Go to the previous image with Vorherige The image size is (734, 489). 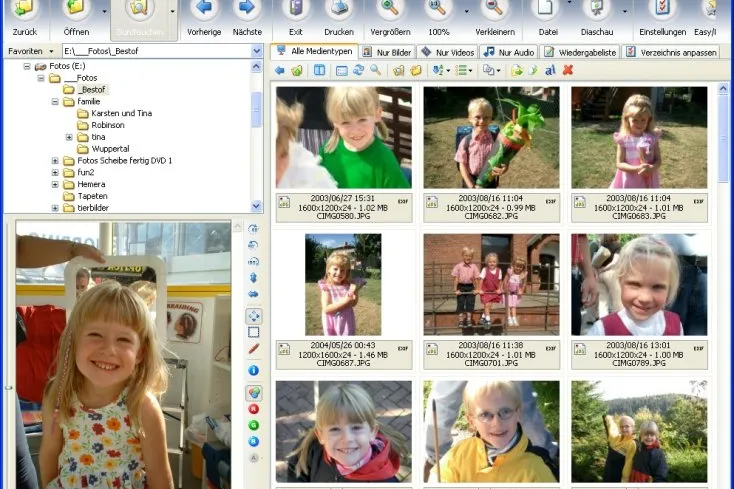204,19
